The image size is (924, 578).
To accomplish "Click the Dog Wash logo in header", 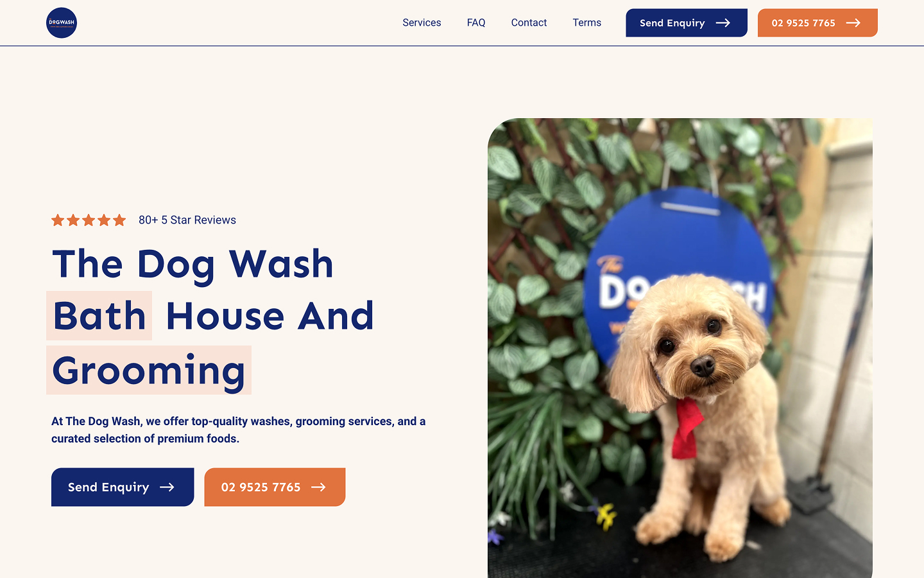I will (62, 22).
